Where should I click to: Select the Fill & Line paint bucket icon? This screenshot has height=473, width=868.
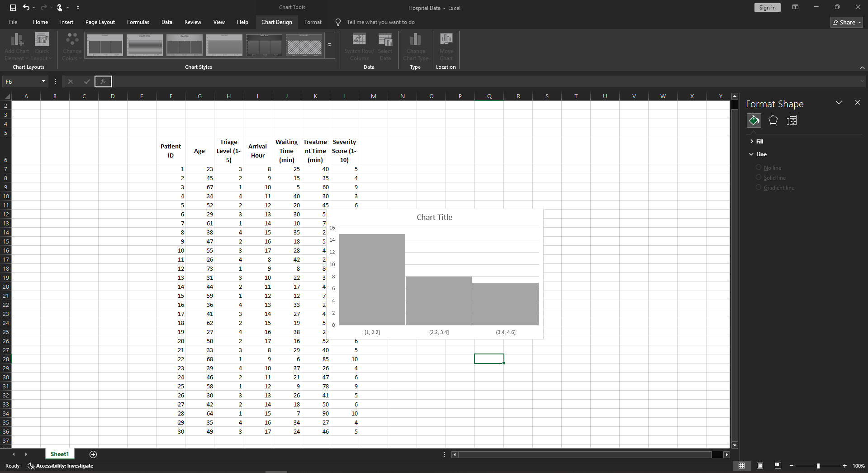(x=754, y=120)
